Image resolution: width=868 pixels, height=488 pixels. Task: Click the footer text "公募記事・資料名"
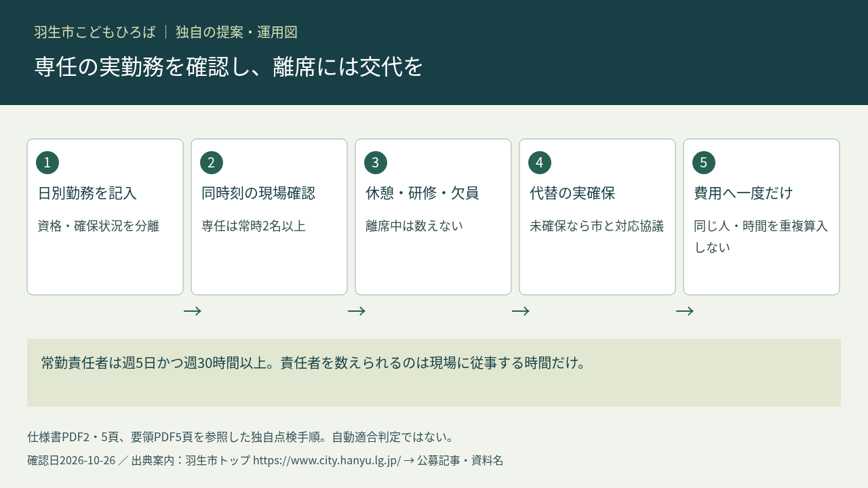click(x=460, y=460)
